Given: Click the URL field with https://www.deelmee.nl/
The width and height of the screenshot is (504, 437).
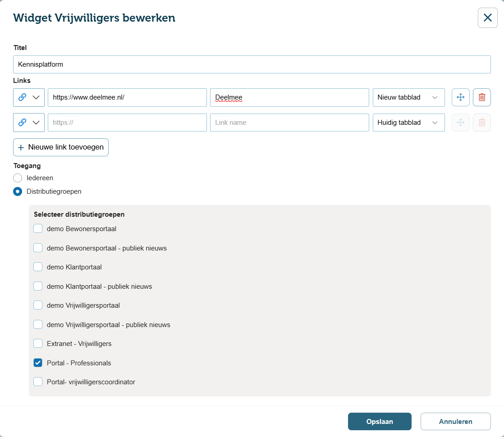Looking at the screenshot, I should (127, 97).
